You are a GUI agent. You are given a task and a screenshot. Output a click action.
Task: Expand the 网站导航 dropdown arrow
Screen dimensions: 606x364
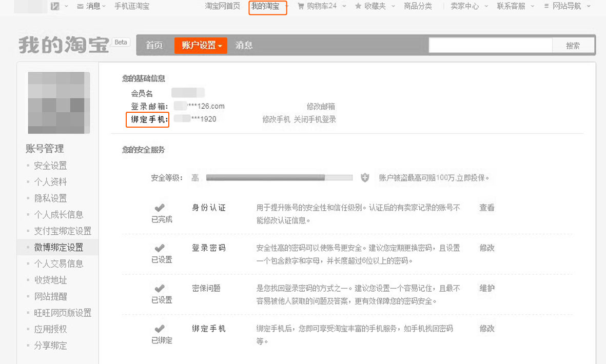coord(589,6)
